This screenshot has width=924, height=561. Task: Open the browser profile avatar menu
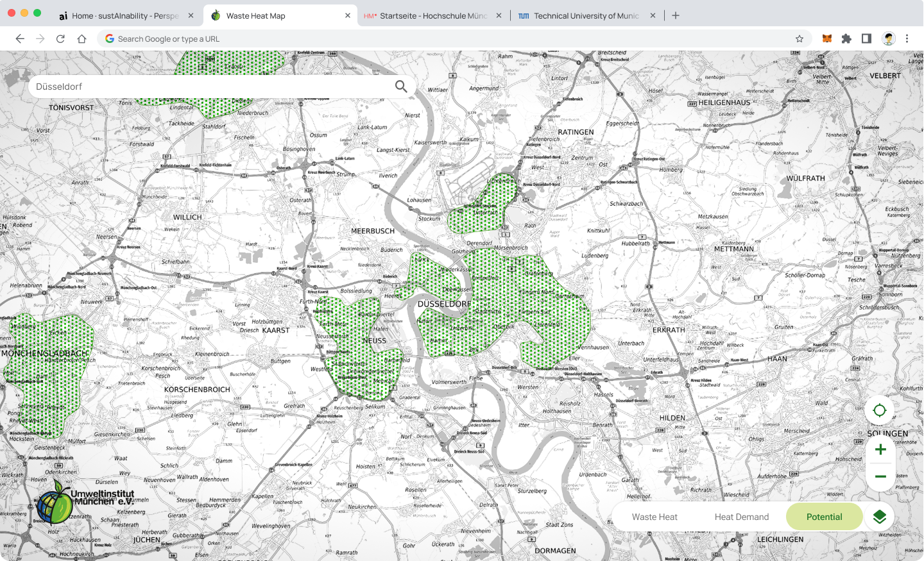[x=888, y=39]
